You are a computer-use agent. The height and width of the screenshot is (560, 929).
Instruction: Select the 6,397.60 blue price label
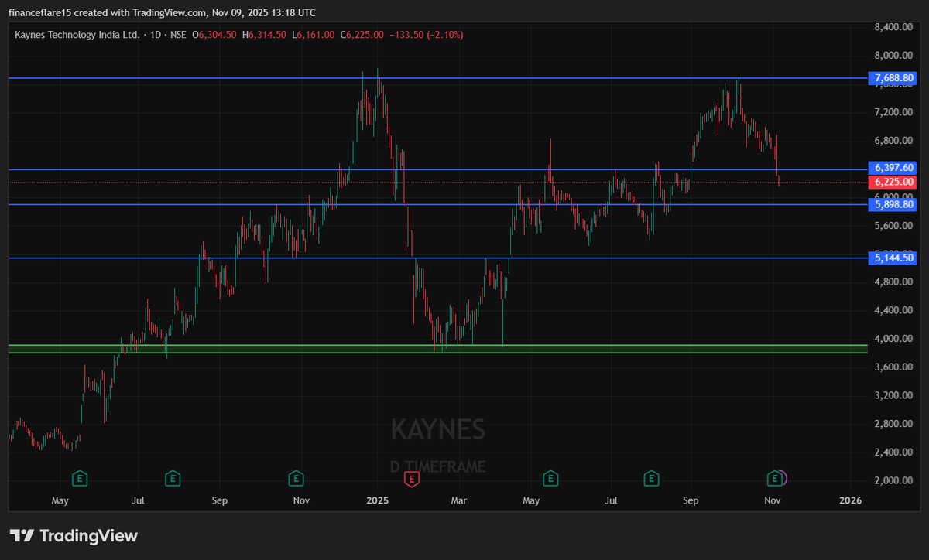[x=893, y=168]
